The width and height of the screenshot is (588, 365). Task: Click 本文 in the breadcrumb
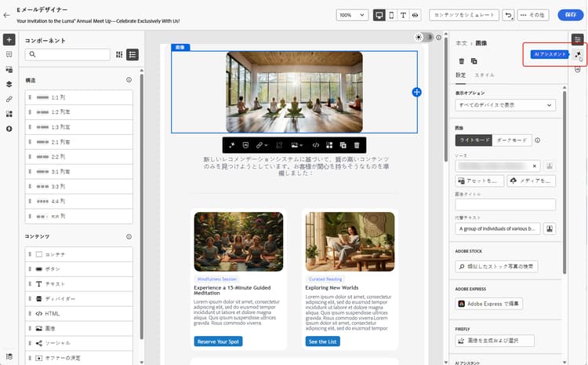(461, 43)
